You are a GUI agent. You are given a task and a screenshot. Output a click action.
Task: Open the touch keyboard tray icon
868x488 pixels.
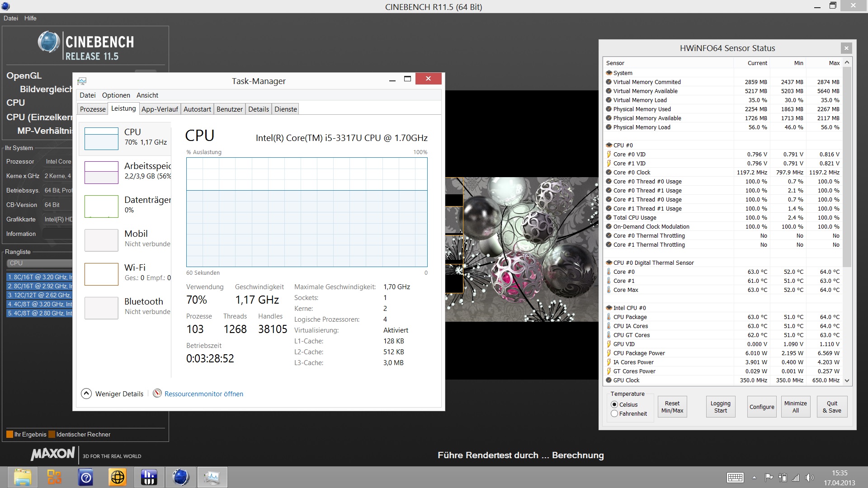coord(735,478)
